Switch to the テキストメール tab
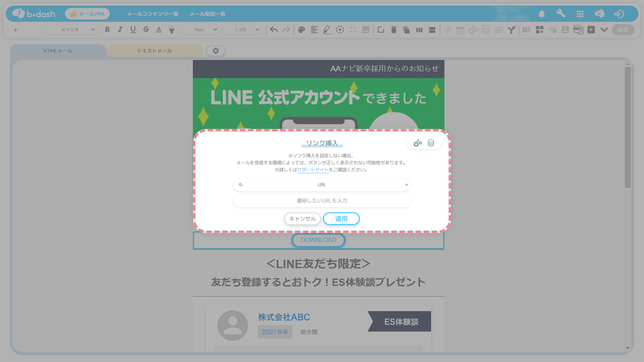 tap(154, 51)
